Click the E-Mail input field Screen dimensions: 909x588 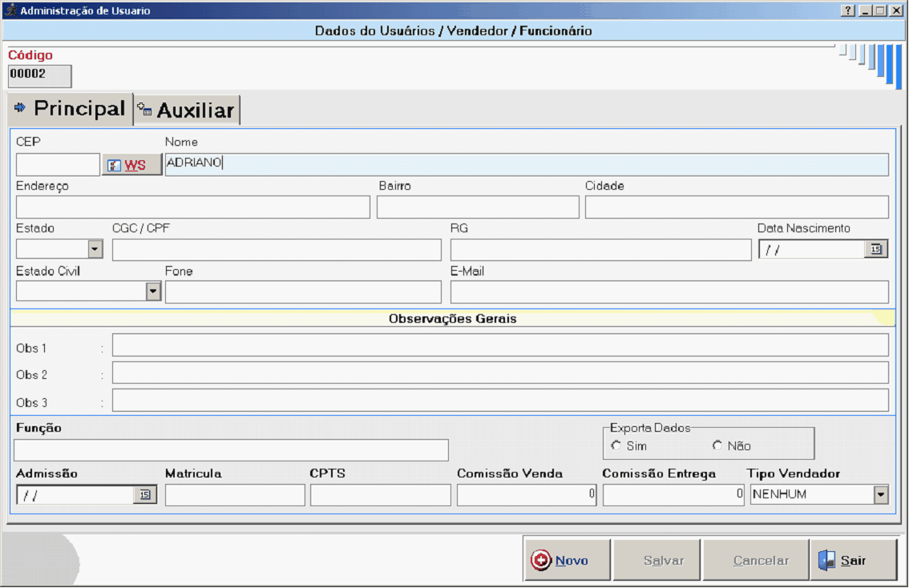(669, 292)
